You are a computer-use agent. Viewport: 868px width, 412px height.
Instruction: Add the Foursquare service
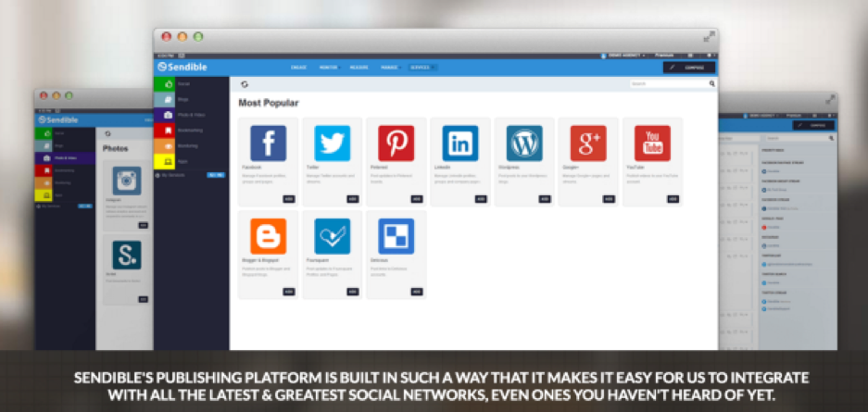353,292
